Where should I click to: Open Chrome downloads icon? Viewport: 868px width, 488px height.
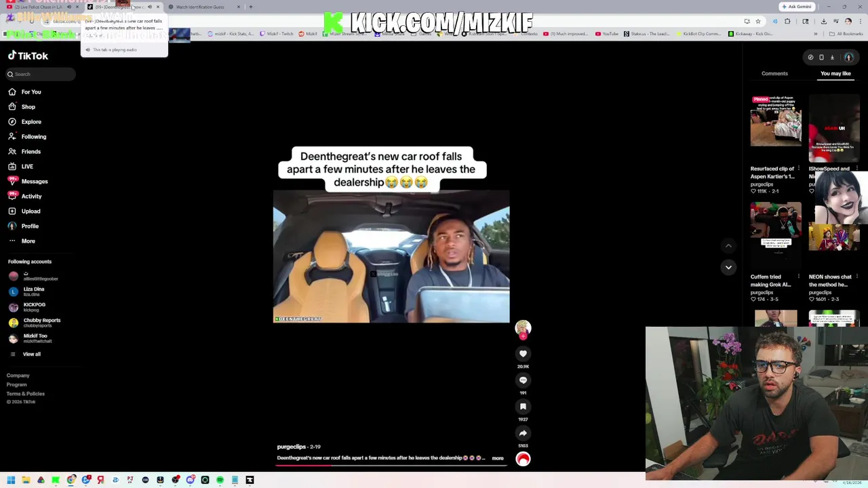823,21
